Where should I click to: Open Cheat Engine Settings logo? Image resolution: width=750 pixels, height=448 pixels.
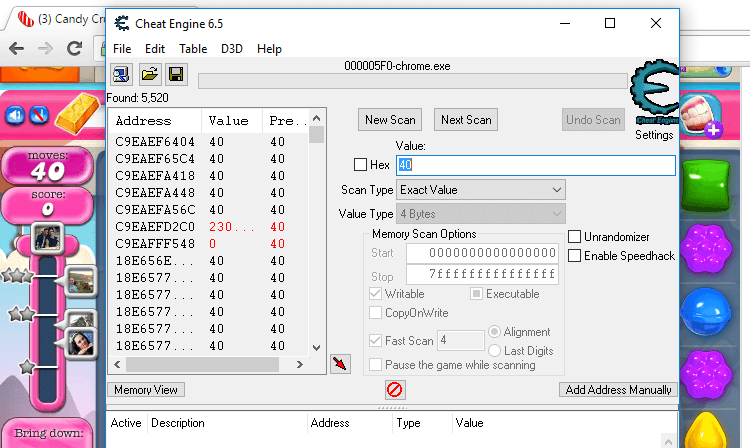coord(655,92)
